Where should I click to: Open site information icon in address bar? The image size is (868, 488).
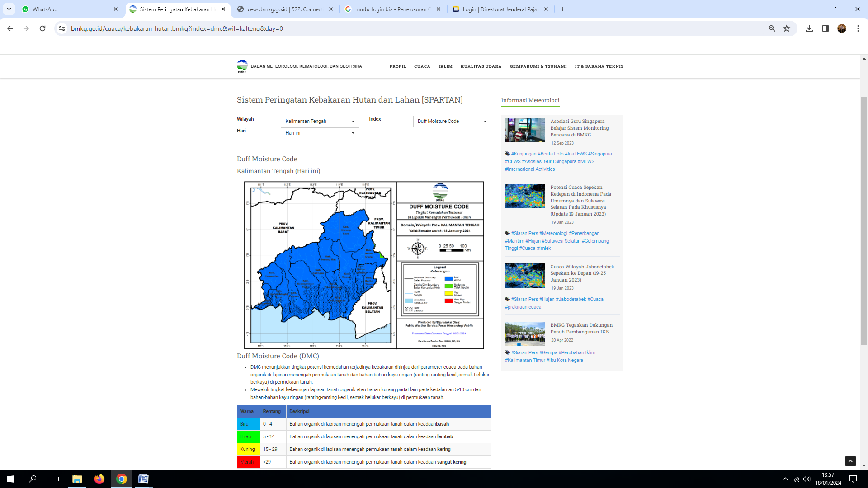[x=62, y=28]
